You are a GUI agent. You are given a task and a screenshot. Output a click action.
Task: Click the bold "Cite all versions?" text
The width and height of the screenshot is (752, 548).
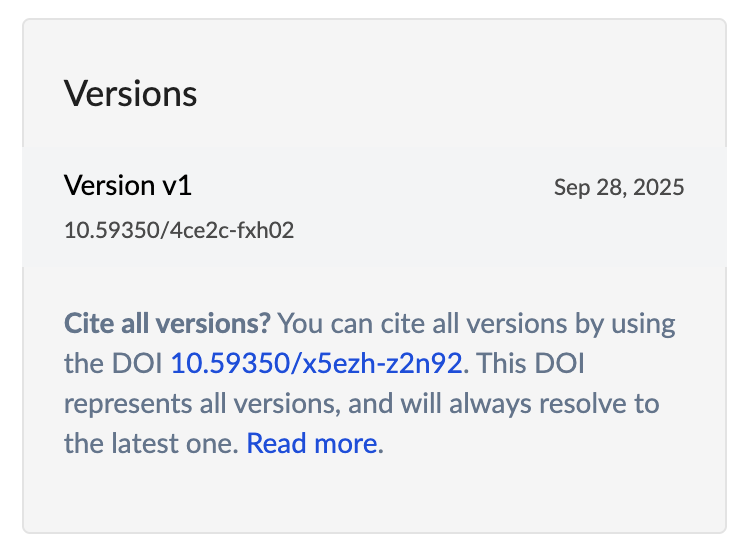[167, 323]
